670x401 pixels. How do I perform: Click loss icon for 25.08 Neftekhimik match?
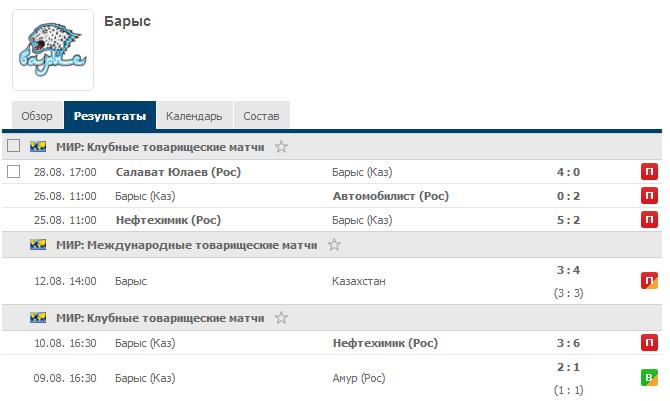649,220
